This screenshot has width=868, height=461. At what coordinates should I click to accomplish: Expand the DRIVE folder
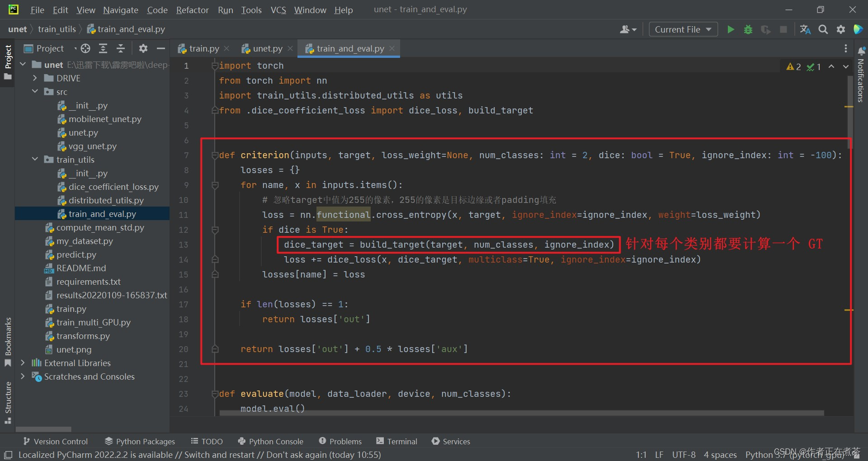click(x=35, y=78)
